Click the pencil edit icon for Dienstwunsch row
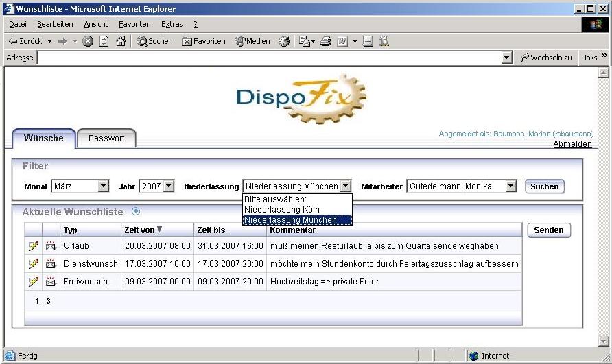The image size is (612, 364). [x=33, y=264]
